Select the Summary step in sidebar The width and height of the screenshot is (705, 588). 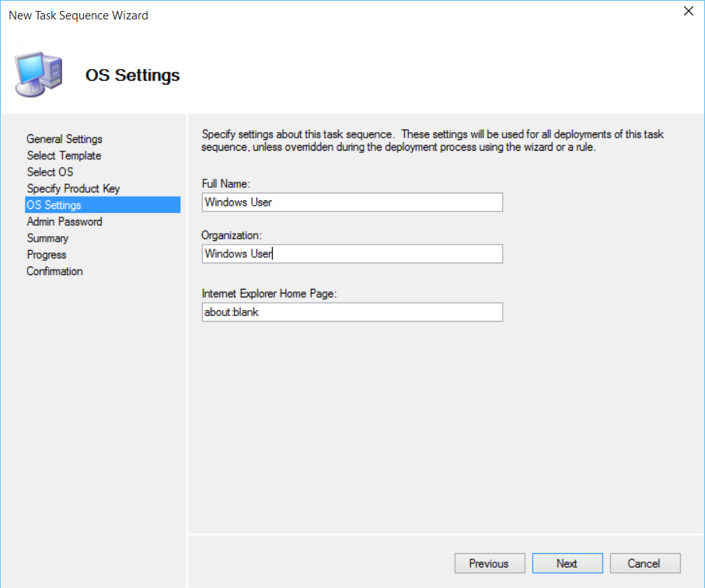[47, 238]
